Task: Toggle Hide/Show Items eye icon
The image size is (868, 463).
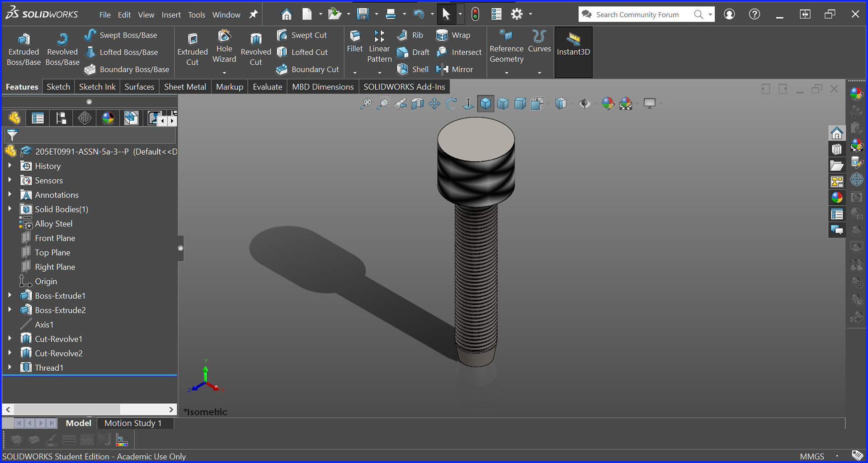Action: click(585, 104)
